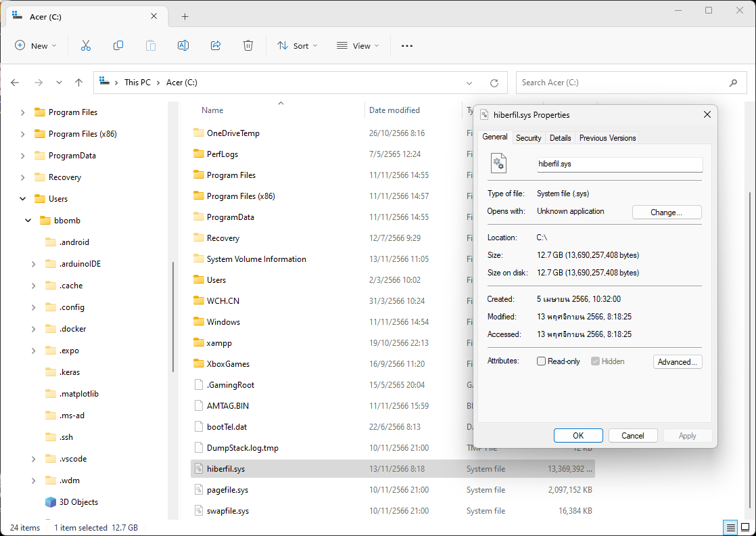Click the Cut scissors icon in toolbar
This screenshot has width=756, height=536.
pos(86,45)
